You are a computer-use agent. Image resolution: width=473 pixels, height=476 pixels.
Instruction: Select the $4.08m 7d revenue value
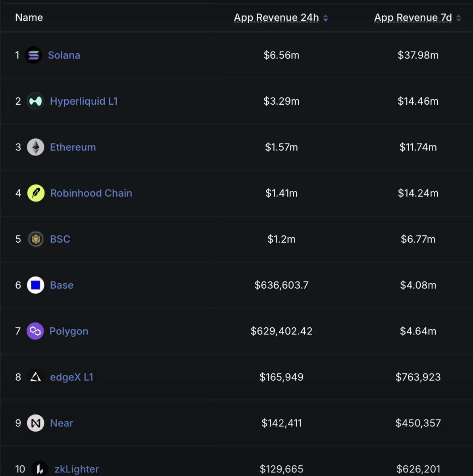coord(418,285)
